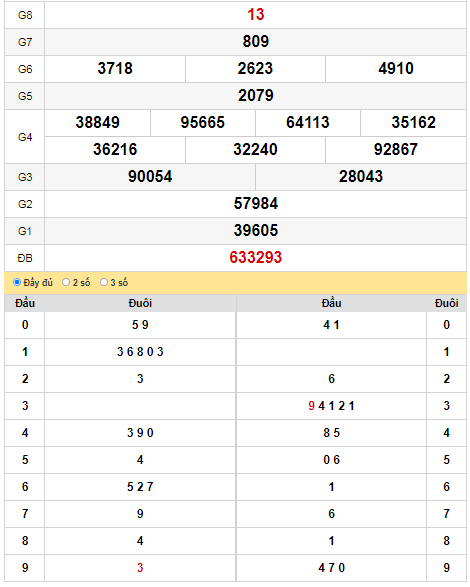The image size is (470, 587).
Task: Click the G8 prize number 13
Action: pos(255,15)
